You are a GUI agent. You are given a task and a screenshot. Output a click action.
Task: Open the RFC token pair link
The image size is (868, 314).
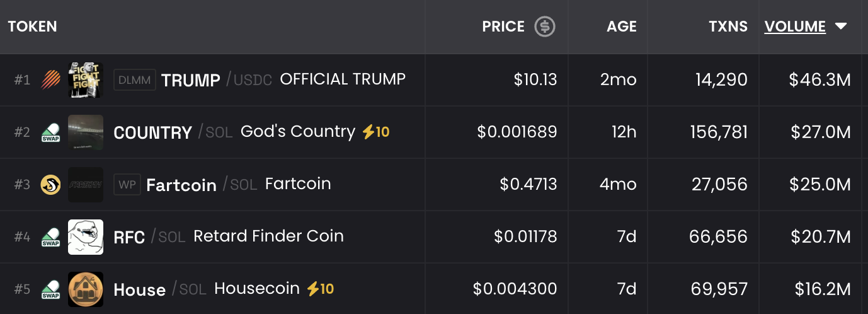pos(129,237)
